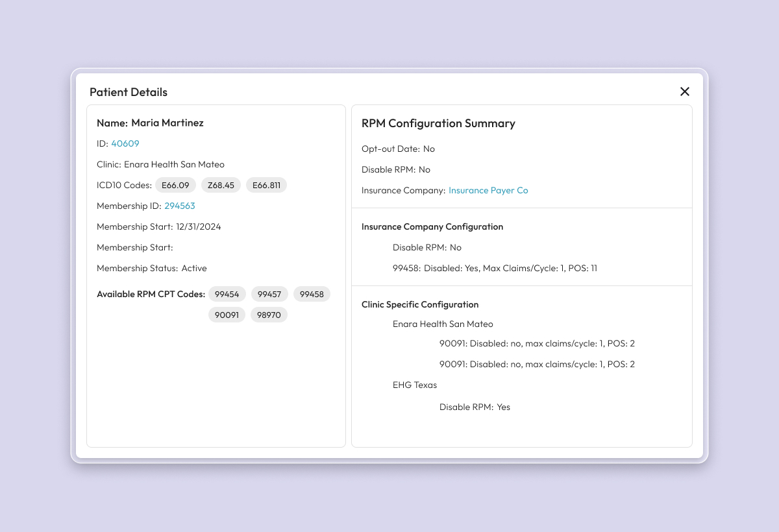Click the Enara Health San Mateo clinic entry
779x532 pixels.
point(443,324)
